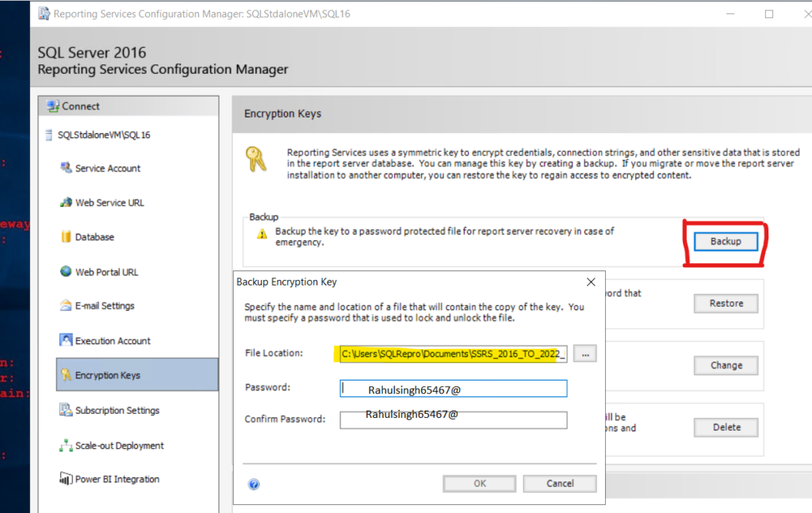Select Web Portal URL in sidebar
The image size is (812, 513).
[107, 272]
